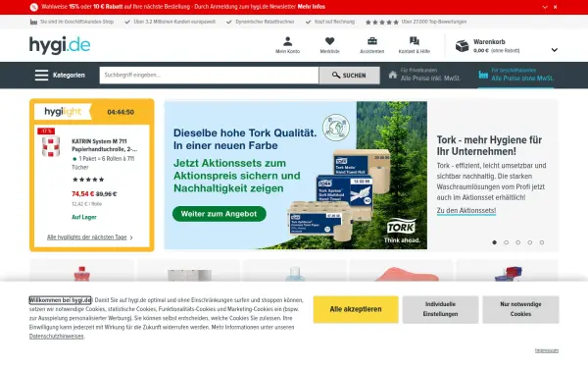Click the hyglight countdown timer 04:44:50
Screen dimensions: 588x368
[x=121, y=112]
